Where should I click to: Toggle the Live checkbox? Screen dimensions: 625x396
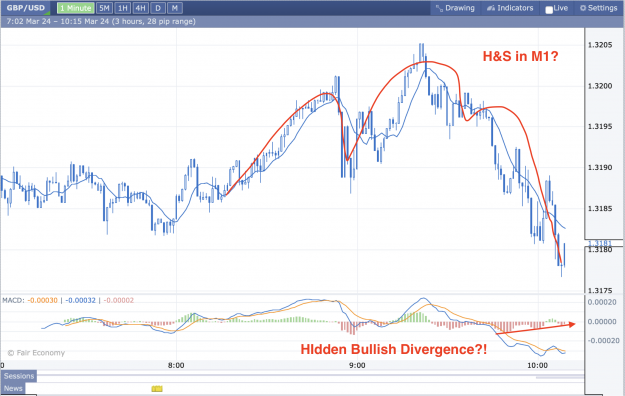click(x=549, y=10)
